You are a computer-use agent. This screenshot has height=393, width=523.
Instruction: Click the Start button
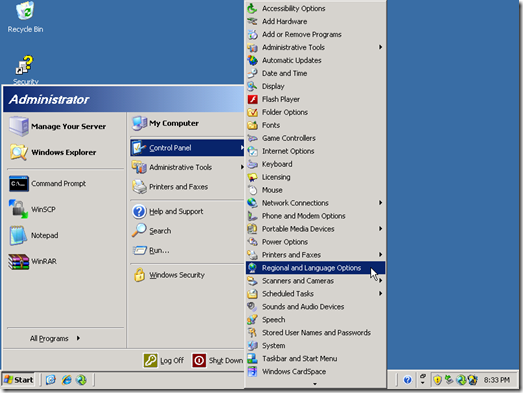click(x=19, y=380)
